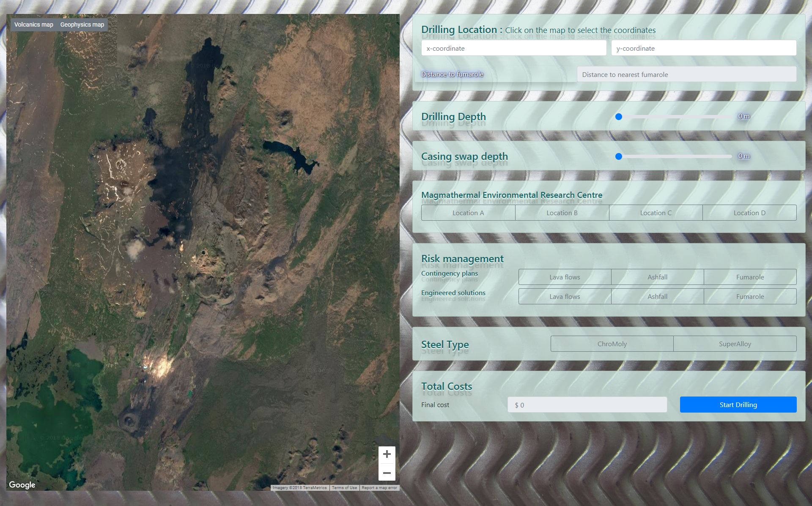Click the Google logo on map
Viewport: 812px width, 506px height.
(22, 485)
